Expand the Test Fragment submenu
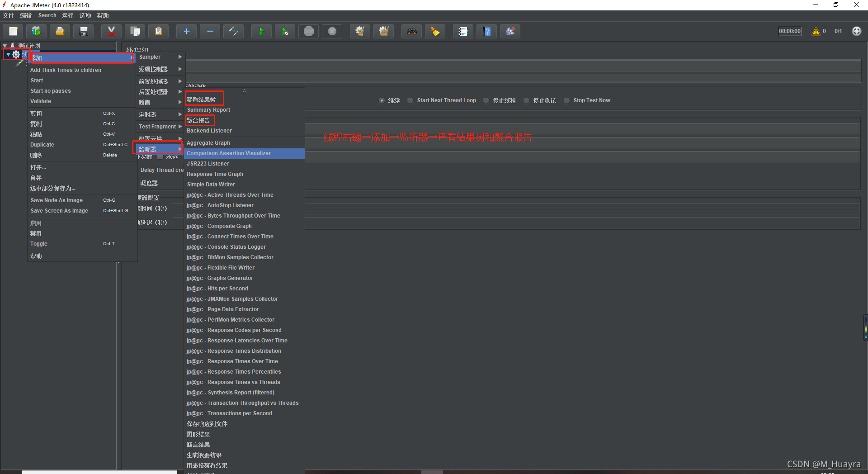The height and width of the screenshot is (474, 868). coord(160,127)
